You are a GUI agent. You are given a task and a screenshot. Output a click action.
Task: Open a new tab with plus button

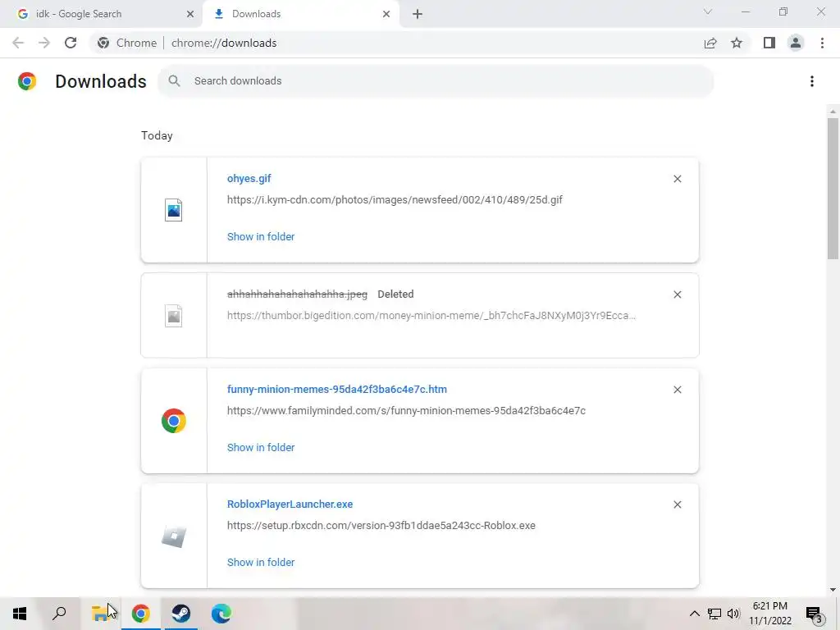418,14
